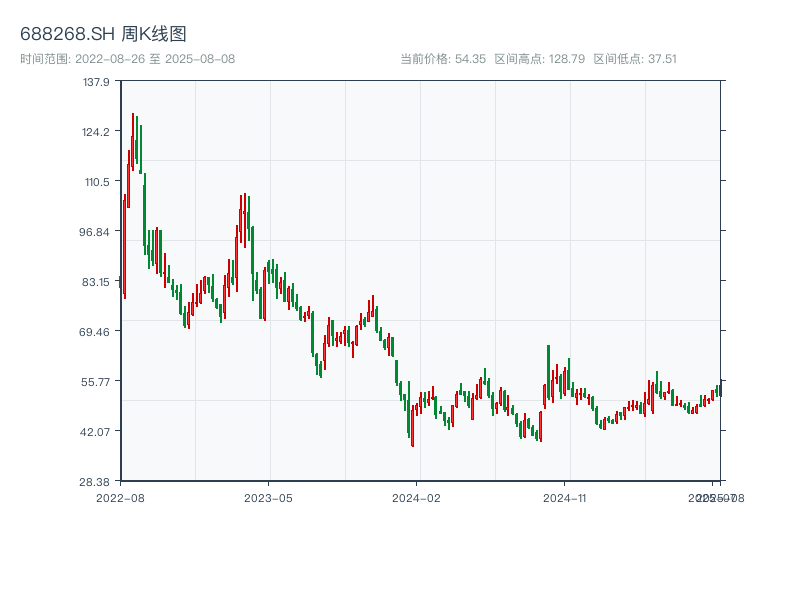Click the 2022-08 x-axis date label
800x600 pixels.
[x=120, y=497]
